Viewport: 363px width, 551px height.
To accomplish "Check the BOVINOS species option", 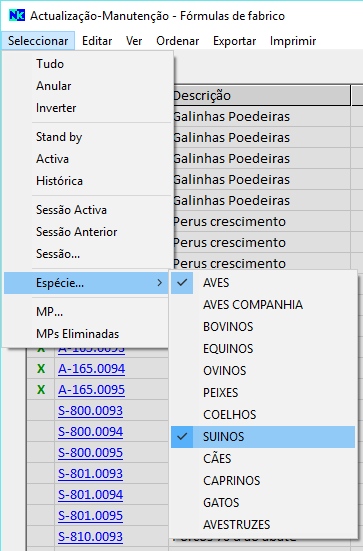I will (263, 326).
